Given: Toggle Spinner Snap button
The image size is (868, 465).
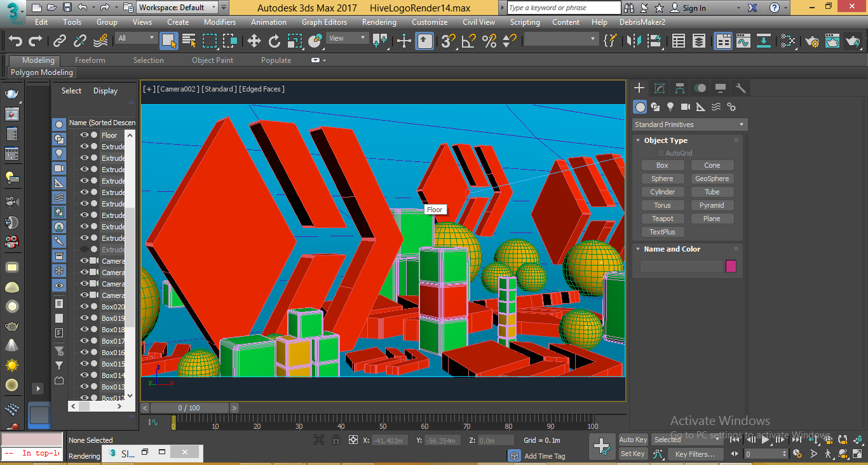Looking at the screenshot, I should point(509,41).
